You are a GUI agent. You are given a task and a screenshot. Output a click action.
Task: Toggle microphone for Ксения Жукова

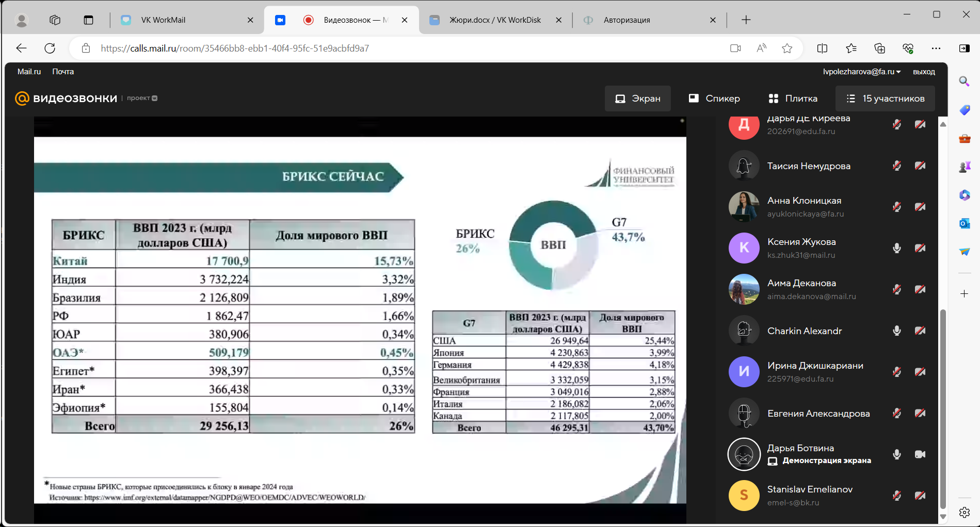[x=897, y=248]
